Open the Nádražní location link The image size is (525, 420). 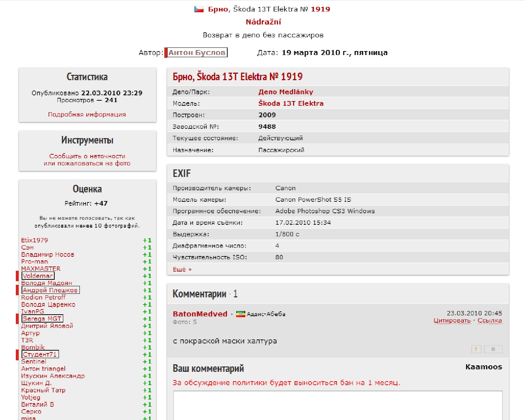point(263,22)
